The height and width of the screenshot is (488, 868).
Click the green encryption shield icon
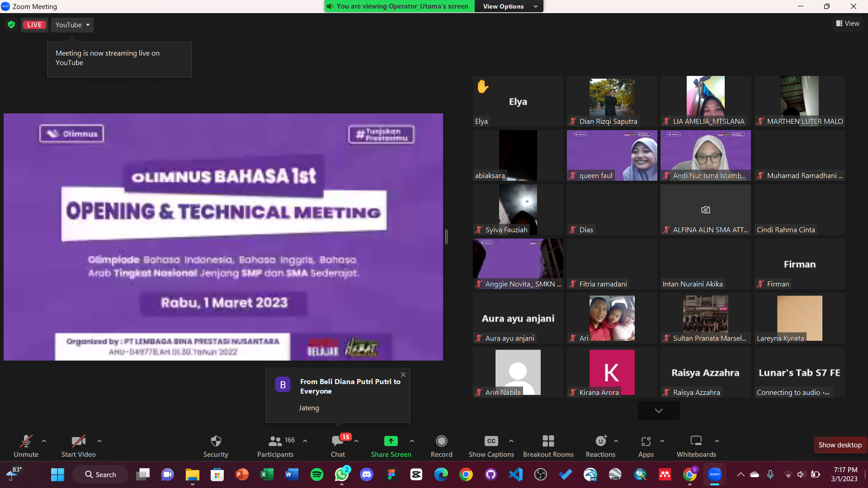click(11, 25)
